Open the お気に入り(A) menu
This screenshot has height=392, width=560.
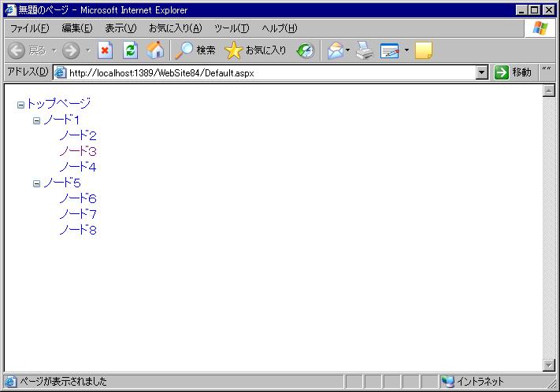coord(176,28)
